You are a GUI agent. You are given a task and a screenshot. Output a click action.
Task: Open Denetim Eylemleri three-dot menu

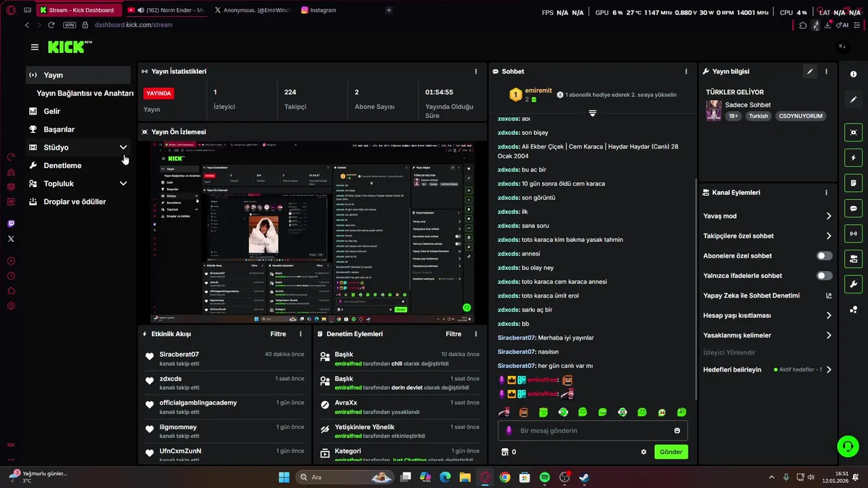(x=475, y=334)
